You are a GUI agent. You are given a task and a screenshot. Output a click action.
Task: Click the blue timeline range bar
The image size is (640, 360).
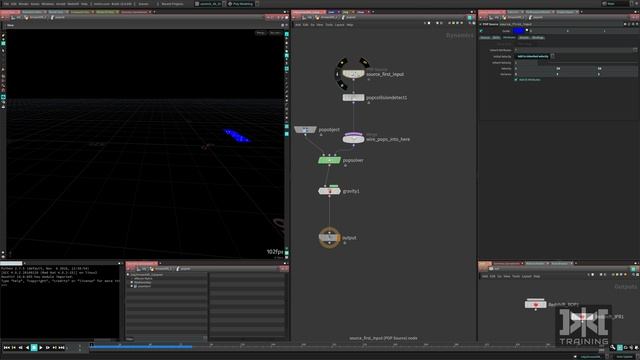coord(141,347)
